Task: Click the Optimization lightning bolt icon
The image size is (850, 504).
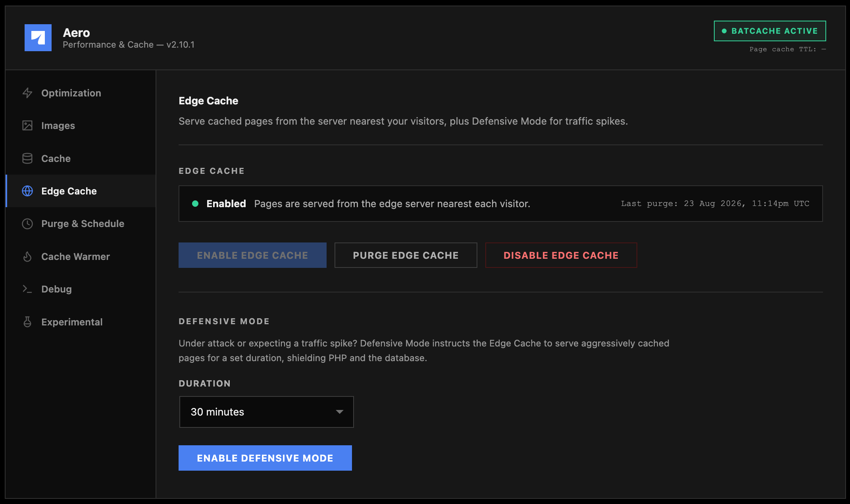Action: click(x=27, y=93)
